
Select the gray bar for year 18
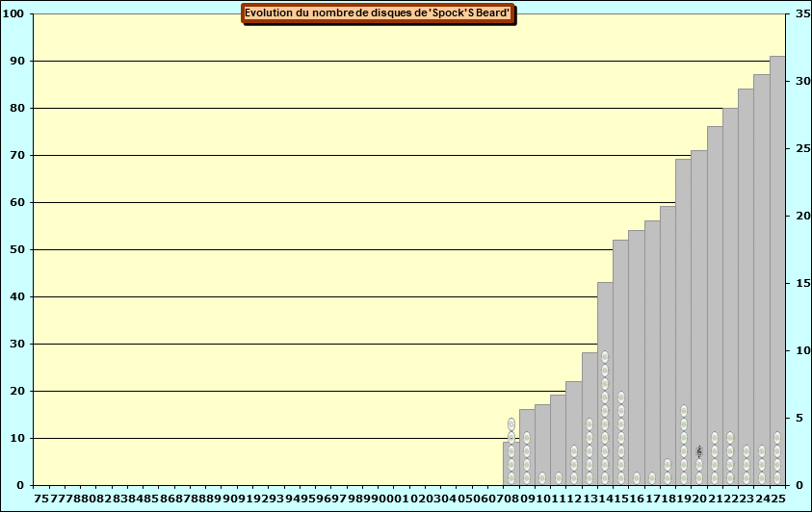coord(668,346)
